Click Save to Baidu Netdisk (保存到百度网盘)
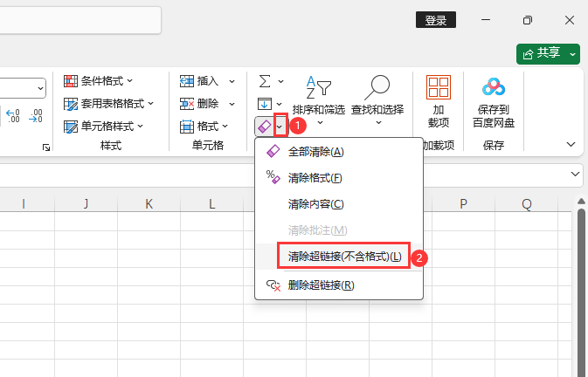588x377 pixels. point(494,102)
